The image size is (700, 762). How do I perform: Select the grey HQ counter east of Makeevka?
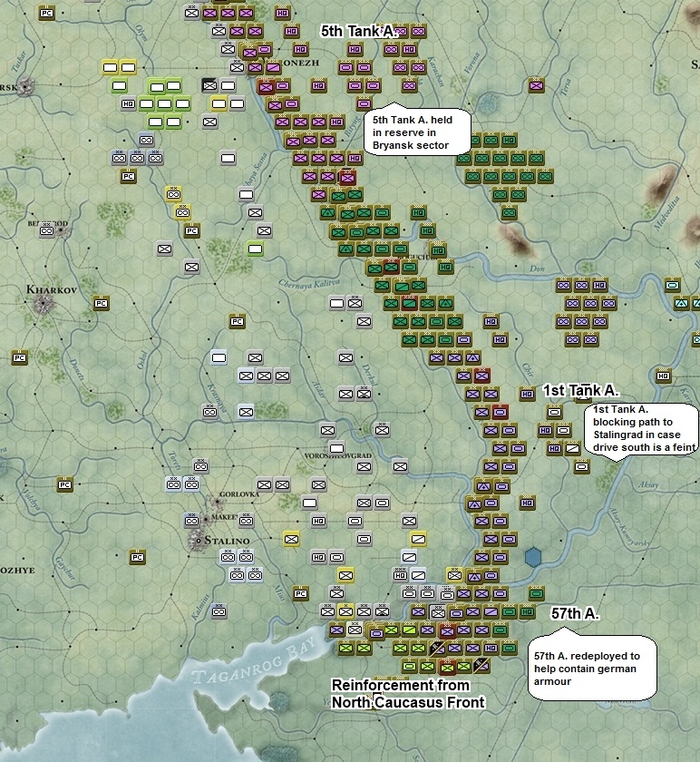[x=318, y=521]
